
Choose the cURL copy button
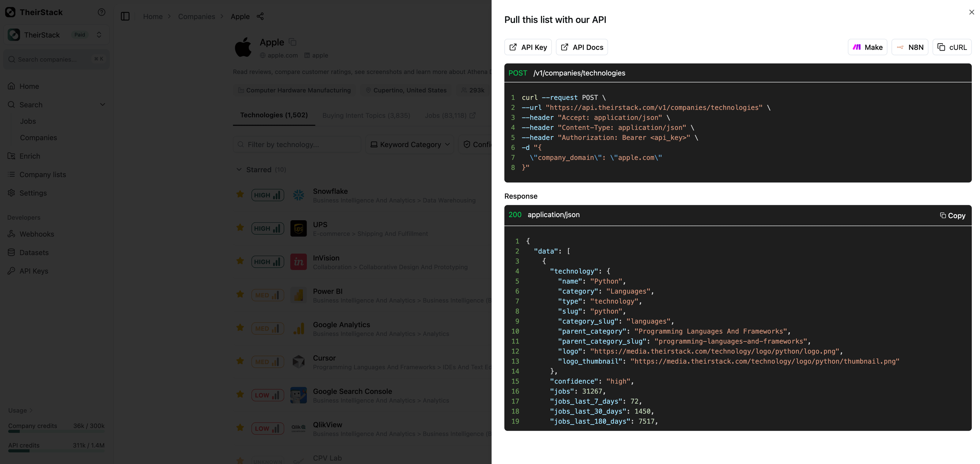click(x=952, y=47)
